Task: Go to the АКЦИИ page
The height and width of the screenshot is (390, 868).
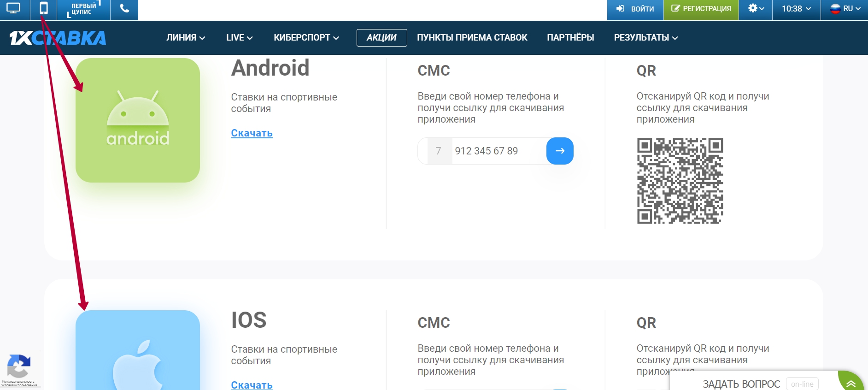Action: pos(381,38)
